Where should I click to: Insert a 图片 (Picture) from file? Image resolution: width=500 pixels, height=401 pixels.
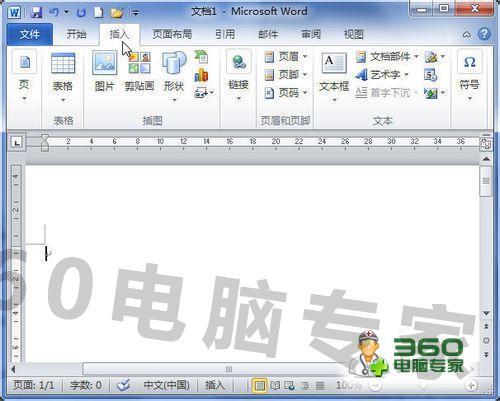[104, 71]
